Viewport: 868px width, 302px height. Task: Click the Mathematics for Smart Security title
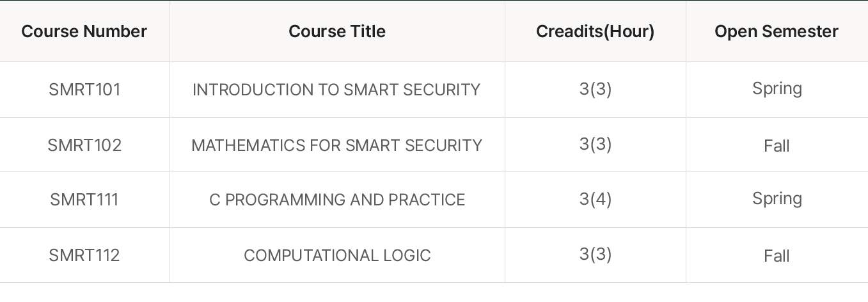pos(336,145)
